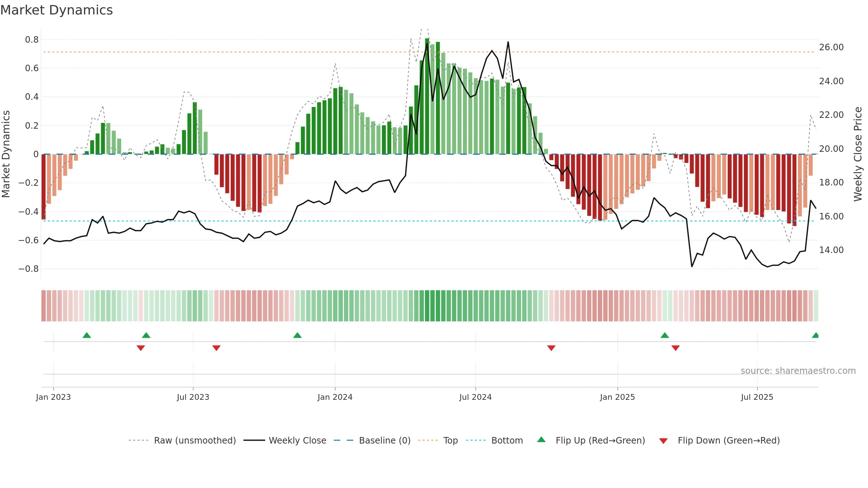Toggle the Weekly Close legend item
This screenshot has width=868, height=488.
285,440
